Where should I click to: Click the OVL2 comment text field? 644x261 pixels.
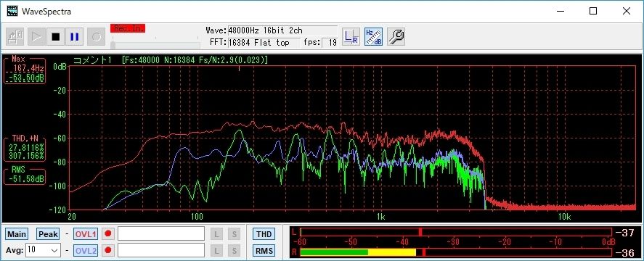click(x=161, y=250)
